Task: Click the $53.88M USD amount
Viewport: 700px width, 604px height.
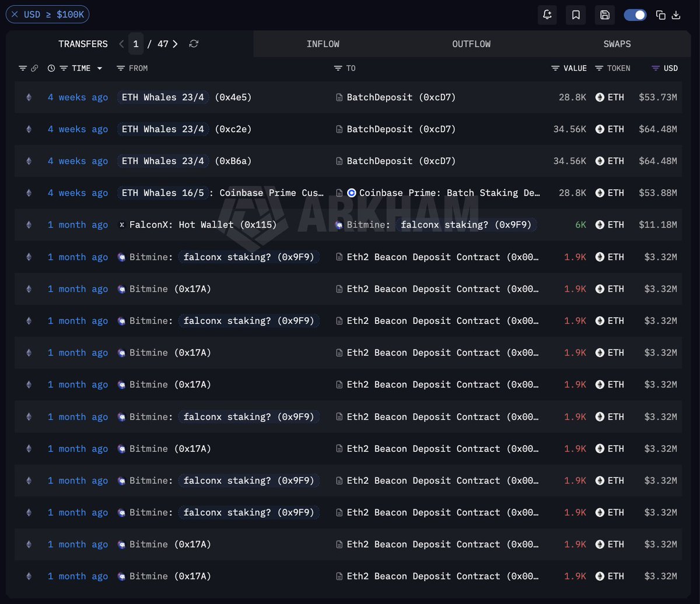Action: (x=658, y=193)
